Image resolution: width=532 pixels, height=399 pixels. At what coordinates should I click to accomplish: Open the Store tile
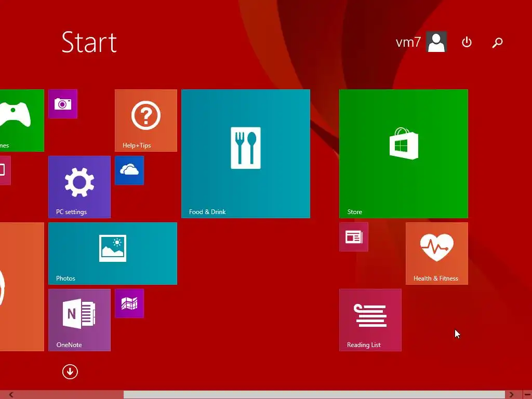tap(404, 154)
